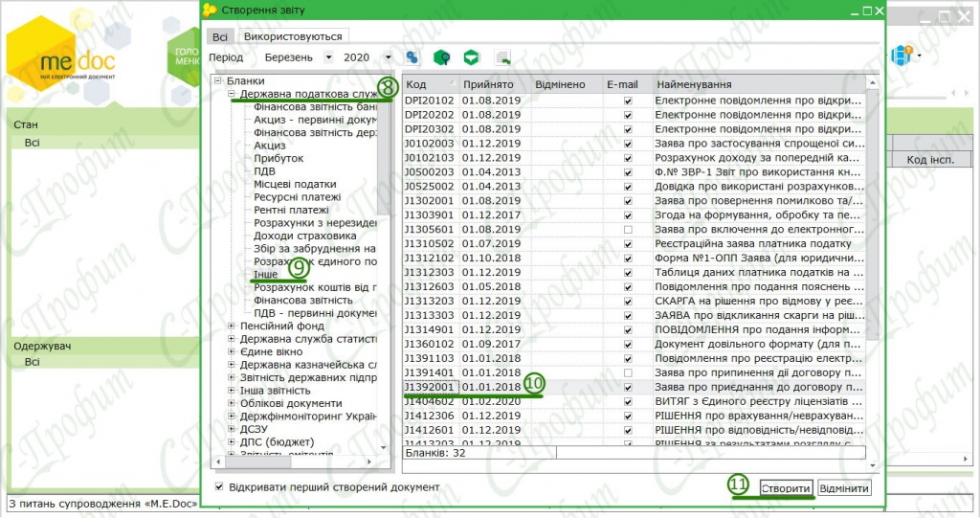980x518 pixels.
Task: Click the blue linked-documents toolbar icon
Action: [412, 57]
